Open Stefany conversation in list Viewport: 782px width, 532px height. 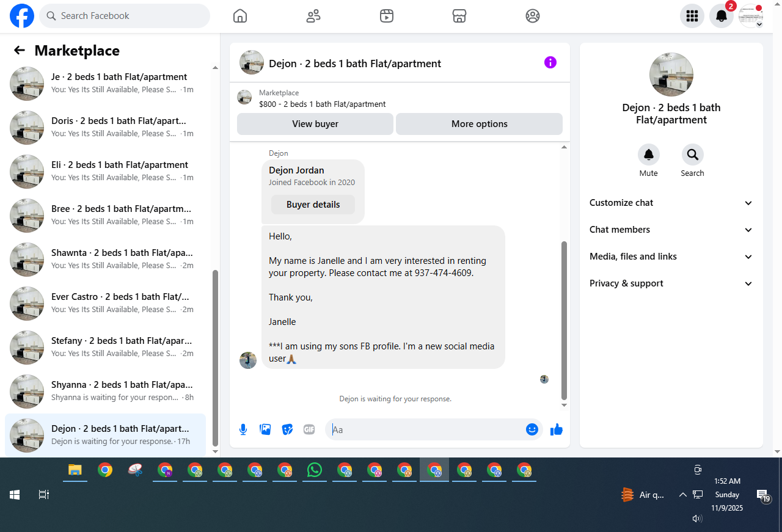105,348
